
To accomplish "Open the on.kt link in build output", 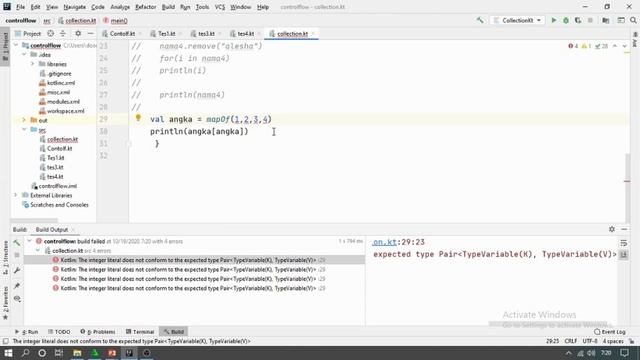I will [x=384, y=242].
